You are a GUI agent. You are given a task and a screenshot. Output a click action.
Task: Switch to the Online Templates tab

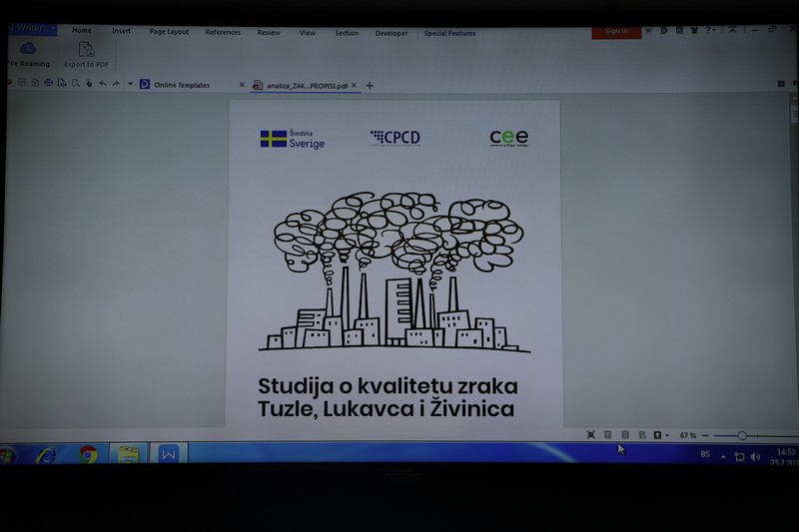tap(182, 85)
